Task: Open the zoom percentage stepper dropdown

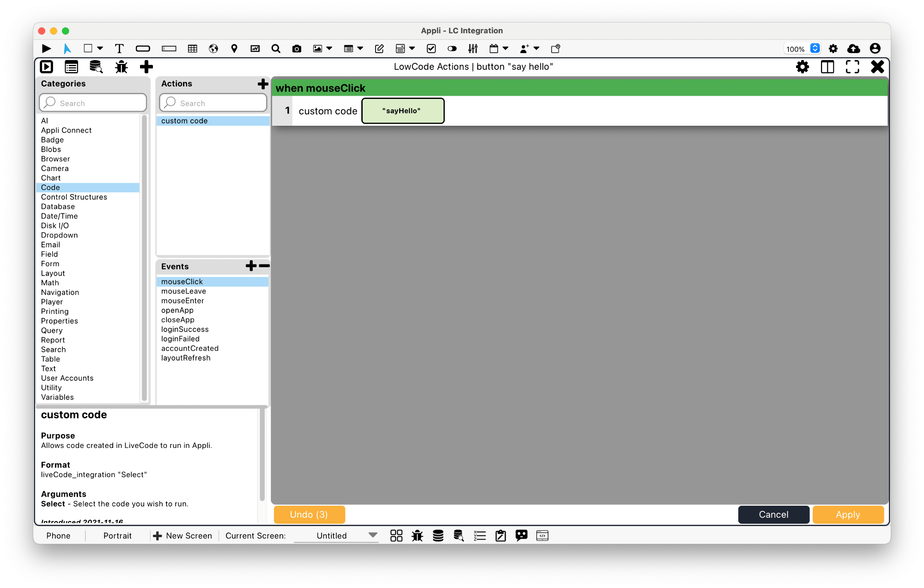Action: click(815, 49)
